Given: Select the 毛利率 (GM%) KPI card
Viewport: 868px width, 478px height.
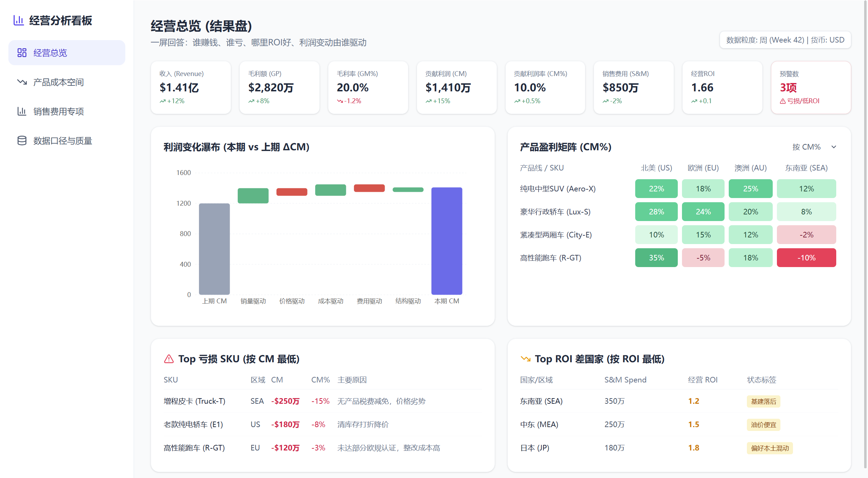Looking at the screenshot, I should pyautogui.click(x=368, y=88).
